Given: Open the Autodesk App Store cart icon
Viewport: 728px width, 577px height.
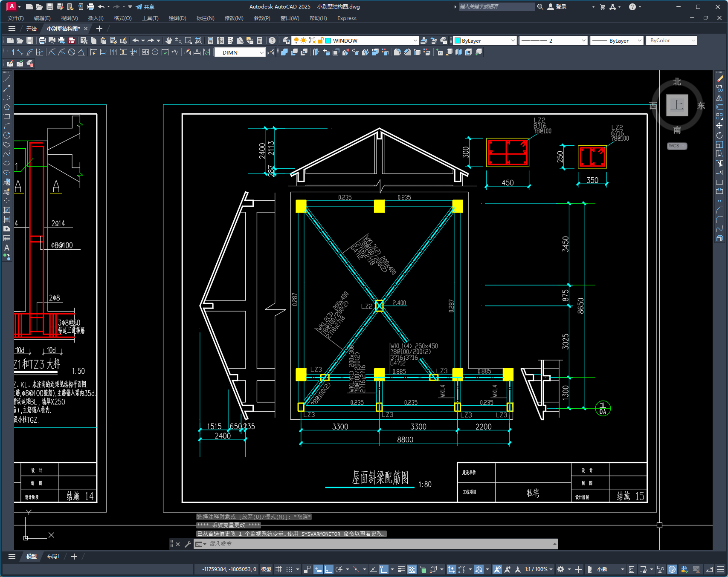Looking at the screenshot, I should click(602, 7).
